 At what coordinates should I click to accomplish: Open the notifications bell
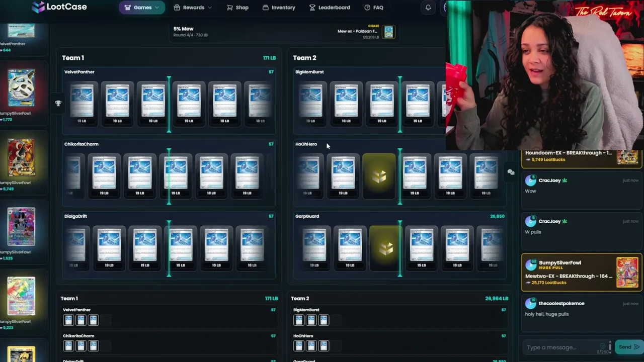tap(428, 8)
